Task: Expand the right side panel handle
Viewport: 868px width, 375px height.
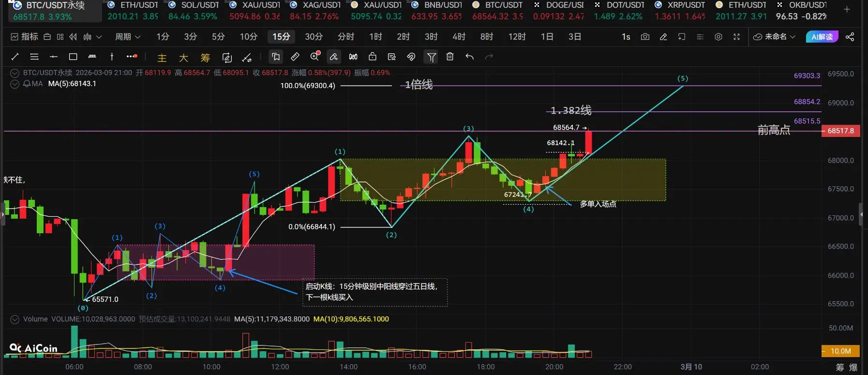Action: 861,214
